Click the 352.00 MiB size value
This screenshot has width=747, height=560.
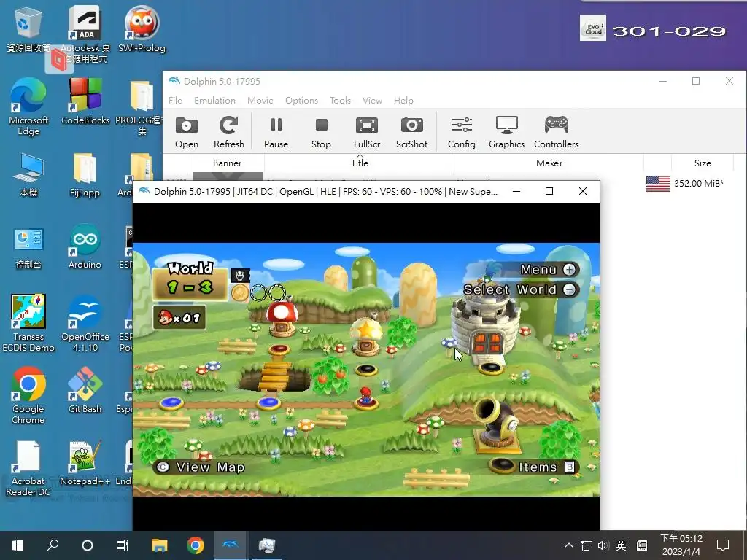(x=698, y=183)
